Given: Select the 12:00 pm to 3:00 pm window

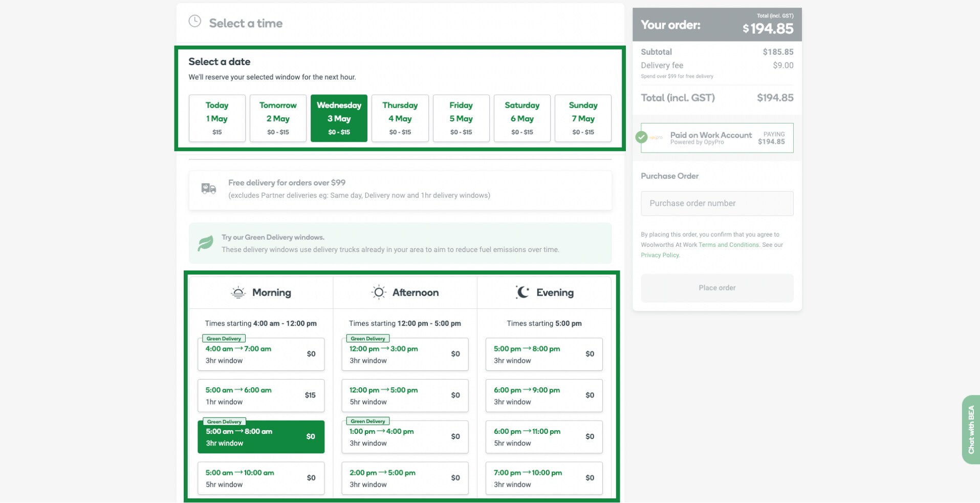Looking at the screenshot, I should click(x=405, y=354).
